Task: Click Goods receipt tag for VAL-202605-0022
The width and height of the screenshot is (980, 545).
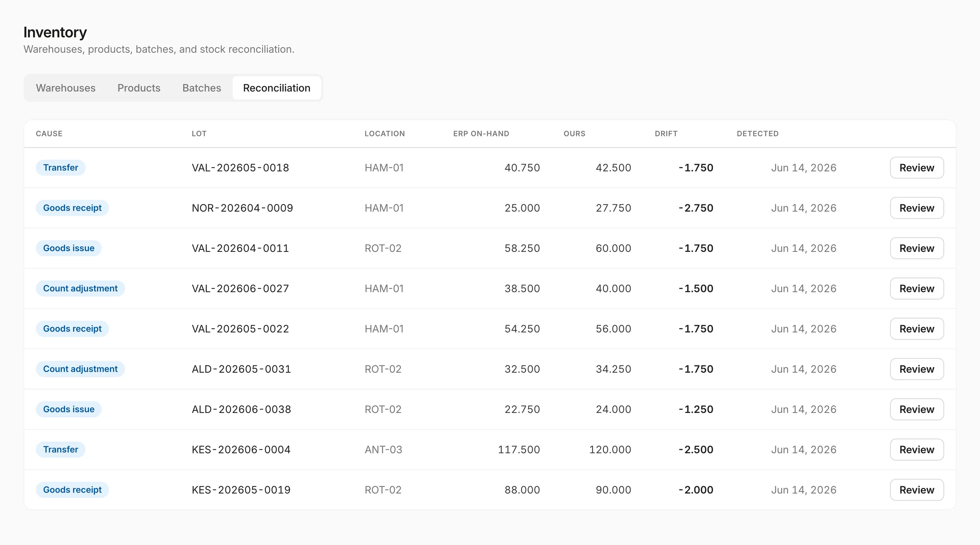Action: click(72, 329)
